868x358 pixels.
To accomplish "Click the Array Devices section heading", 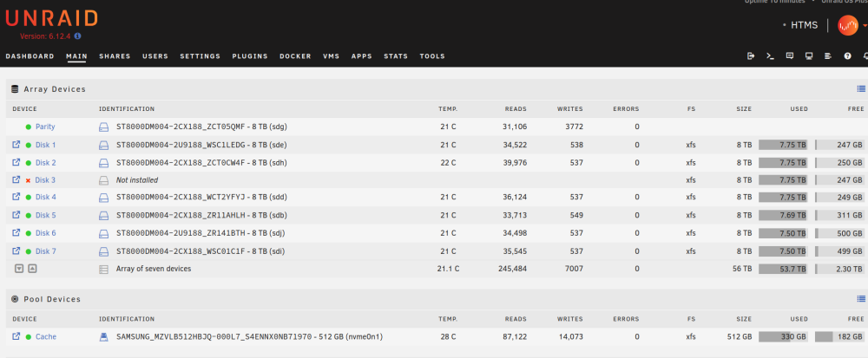I will coord(54,89).
